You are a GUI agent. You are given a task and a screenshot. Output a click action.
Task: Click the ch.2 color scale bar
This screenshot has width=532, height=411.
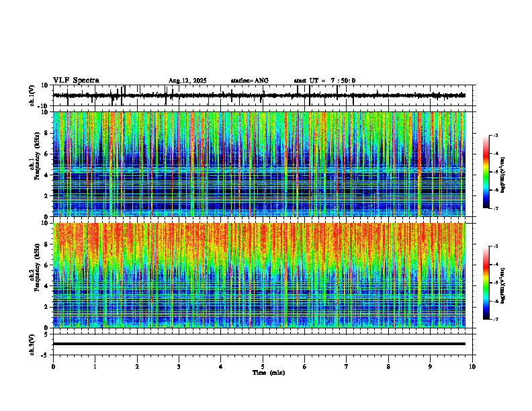(486, 283)
